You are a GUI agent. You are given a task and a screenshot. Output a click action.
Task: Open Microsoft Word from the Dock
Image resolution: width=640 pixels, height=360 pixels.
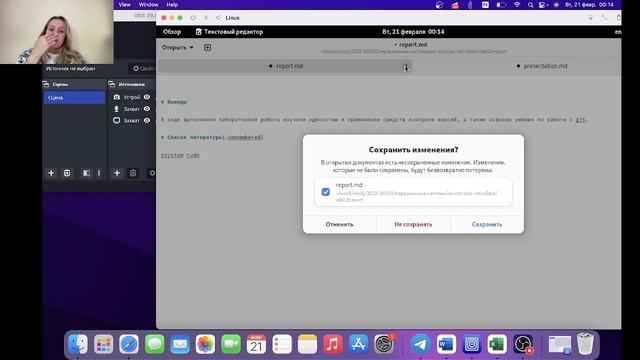pyautogui.click(x=446, y=344)
